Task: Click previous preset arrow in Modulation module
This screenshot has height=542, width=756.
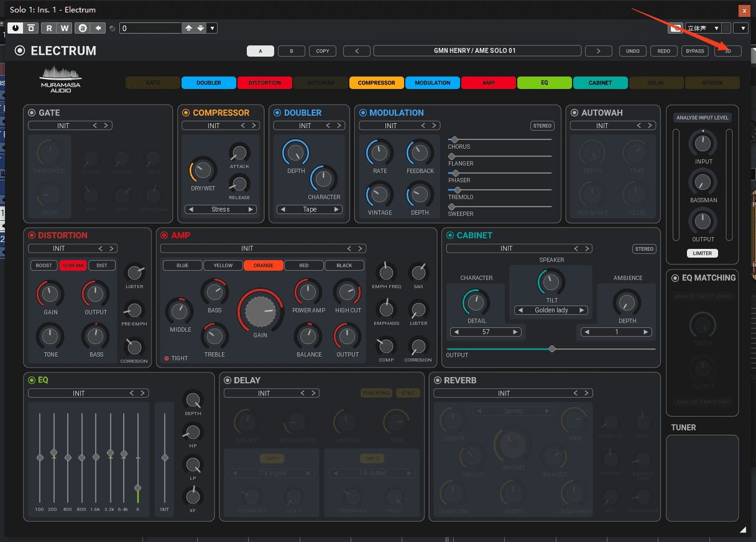Action: pos(424,126)
